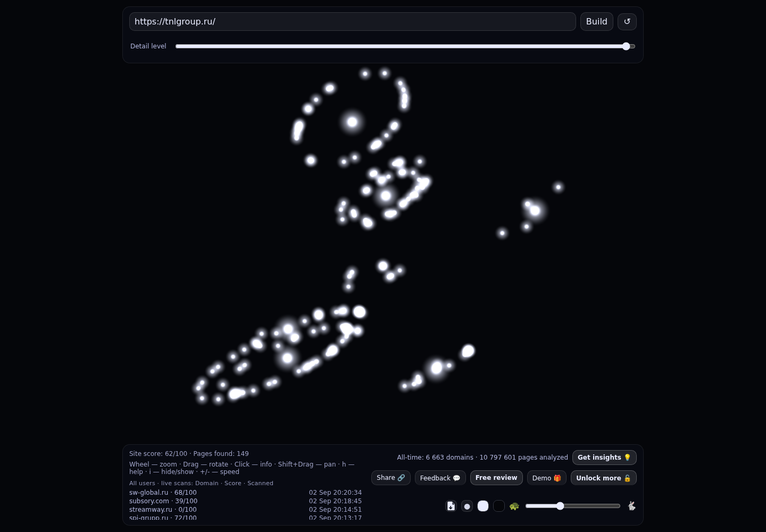Click the rabbit fast-speed icon

631,506
